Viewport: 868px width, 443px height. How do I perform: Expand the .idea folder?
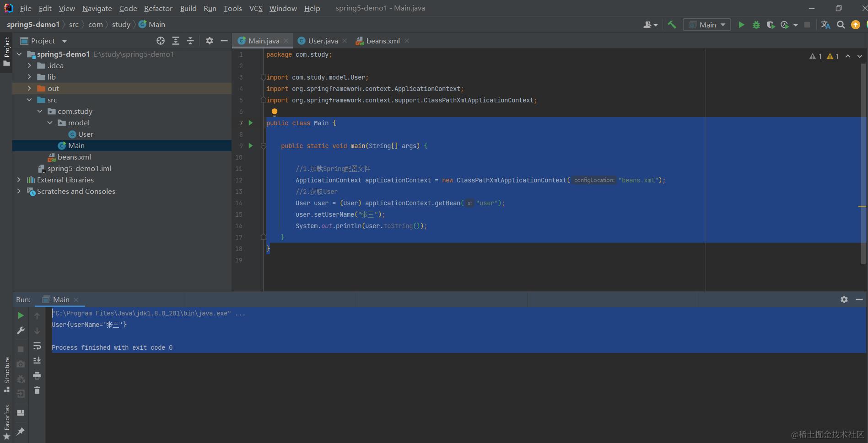pos(29,65)
